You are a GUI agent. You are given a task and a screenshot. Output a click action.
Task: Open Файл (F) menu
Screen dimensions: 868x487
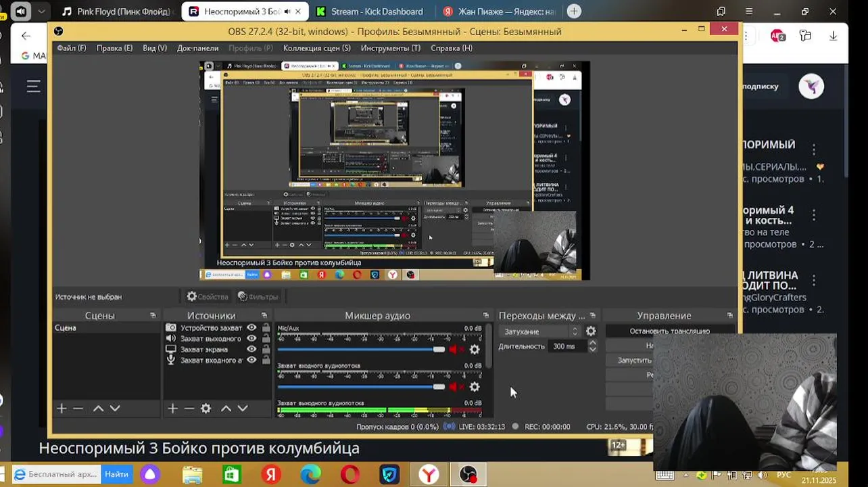point(72,48)
